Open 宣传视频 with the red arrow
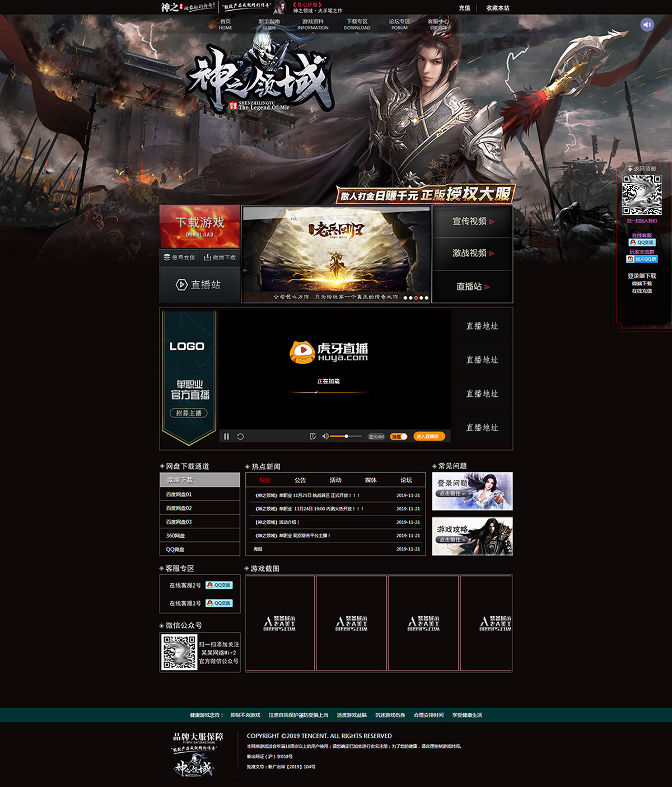The height and width of the screenshot is (787, 672). click(x=473, y=222)
